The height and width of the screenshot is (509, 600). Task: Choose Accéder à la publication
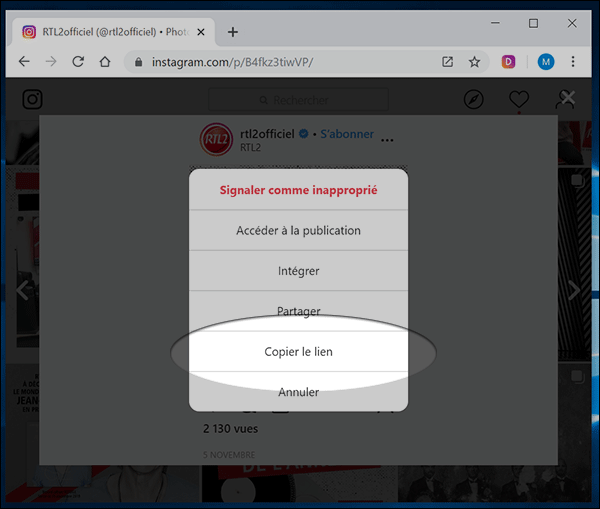coord(298,230)
